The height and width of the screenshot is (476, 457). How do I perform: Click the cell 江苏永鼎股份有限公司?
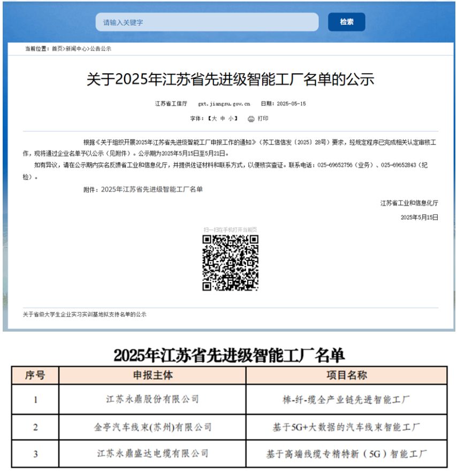153,399
